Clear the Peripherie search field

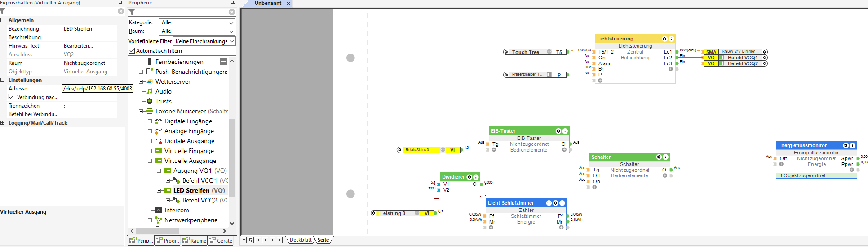[x=232, y=12]
